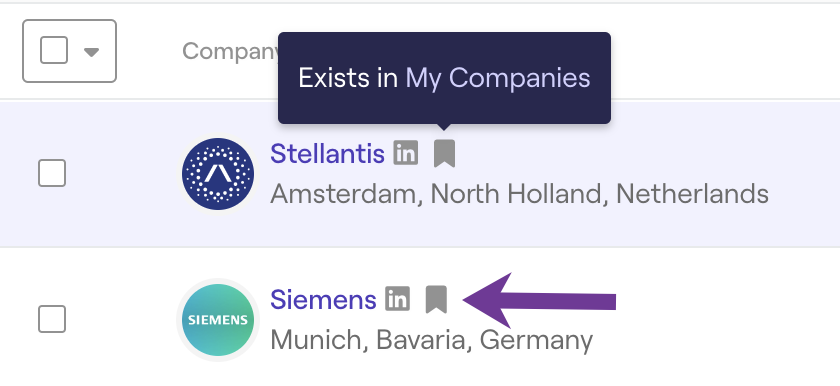Expand the select-all dropdown box

(x=70, y=51)
